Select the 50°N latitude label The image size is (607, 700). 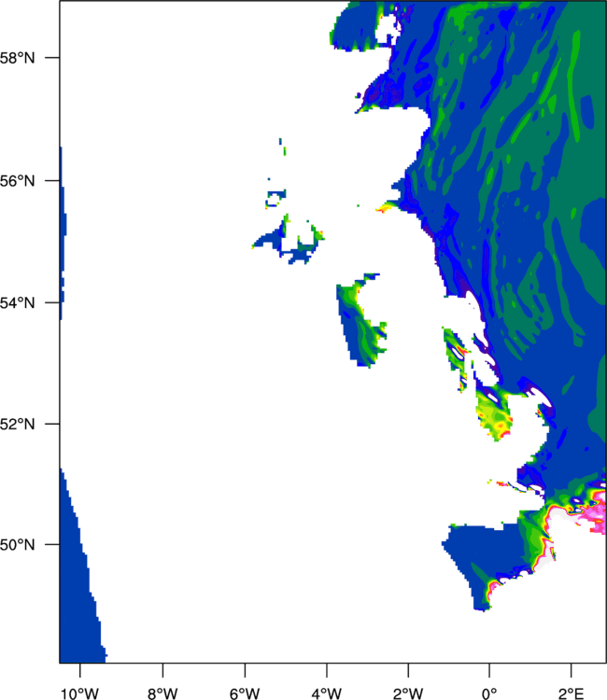(20, 545)
